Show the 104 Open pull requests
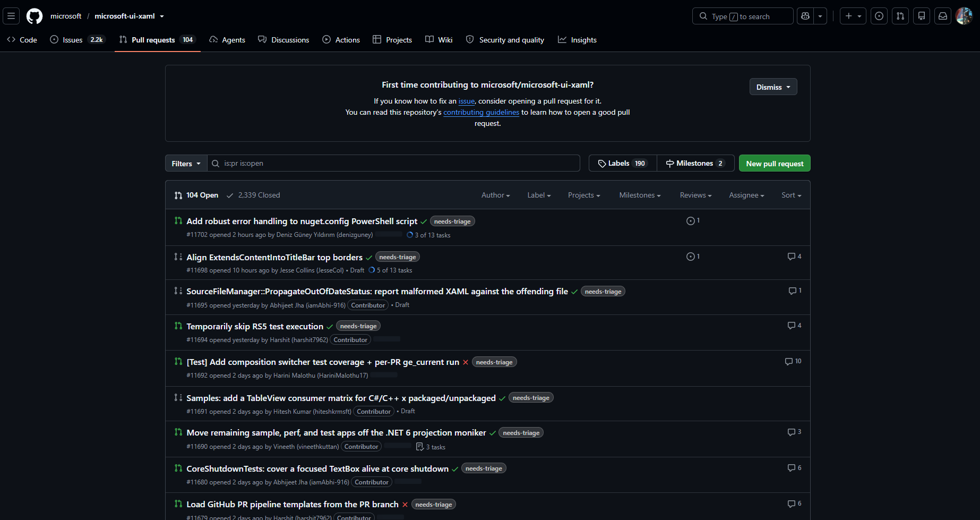The image size is (980, 520). coord(196,195)
